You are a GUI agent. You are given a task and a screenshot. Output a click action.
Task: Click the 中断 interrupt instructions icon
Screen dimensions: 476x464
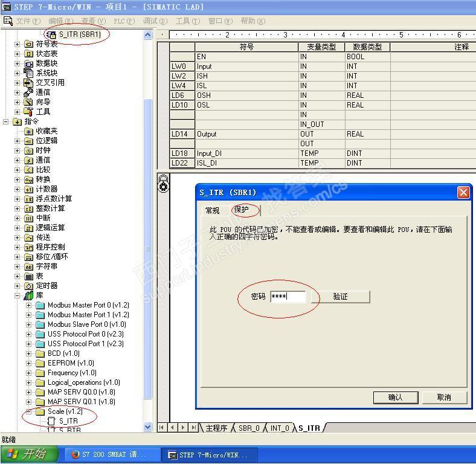click(x=28, y=218)
